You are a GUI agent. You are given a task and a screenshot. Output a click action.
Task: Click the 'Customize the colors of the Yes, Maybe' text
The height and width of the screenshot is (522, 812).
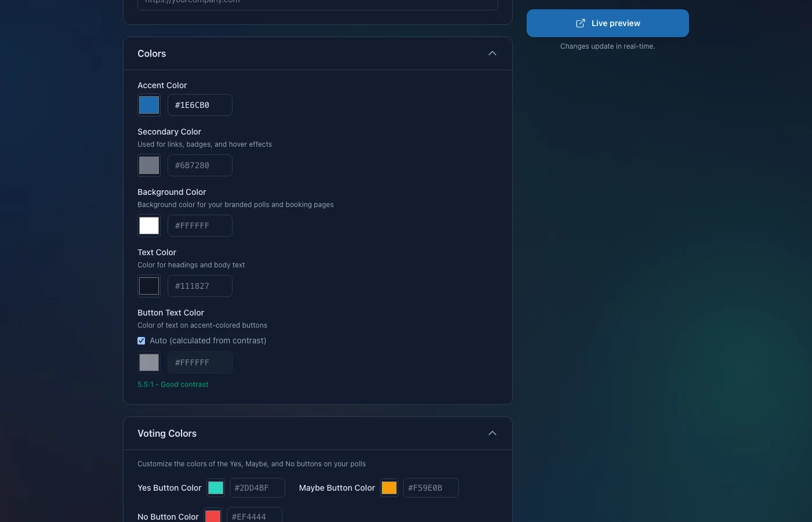tap(252, 464)
